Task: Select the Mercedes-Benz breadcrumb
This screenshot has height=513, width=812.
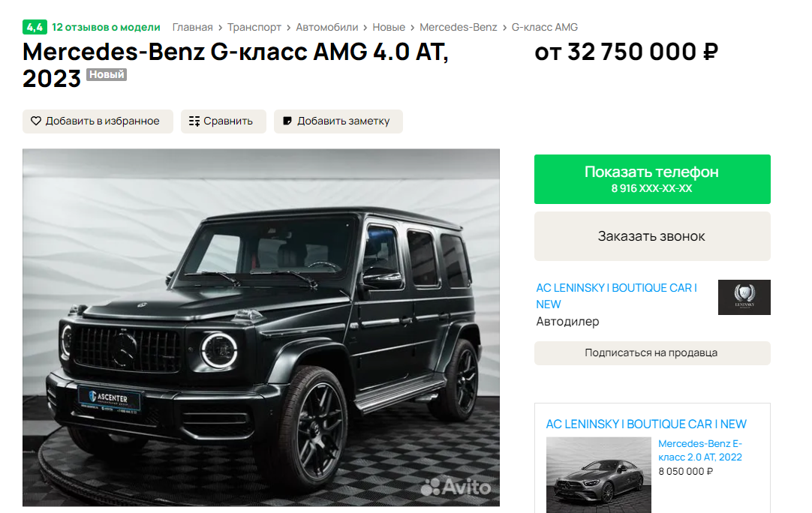Action: pos(459,27)
